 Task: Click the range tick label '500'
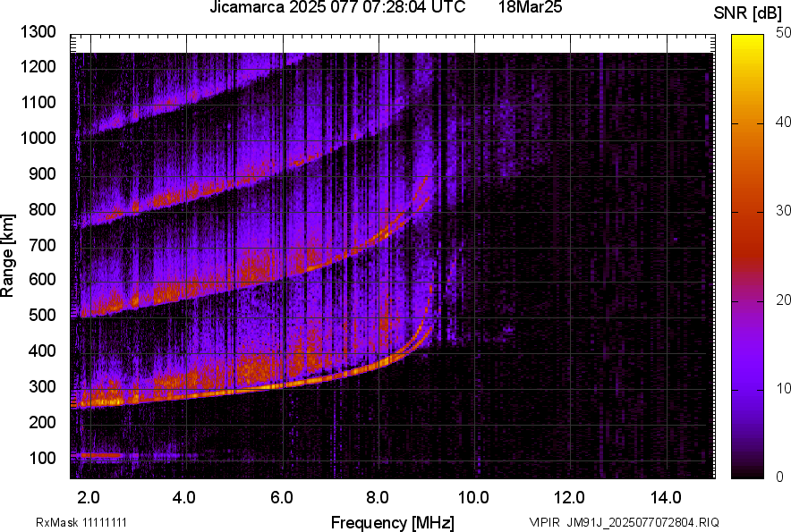[x=42, y=315]
